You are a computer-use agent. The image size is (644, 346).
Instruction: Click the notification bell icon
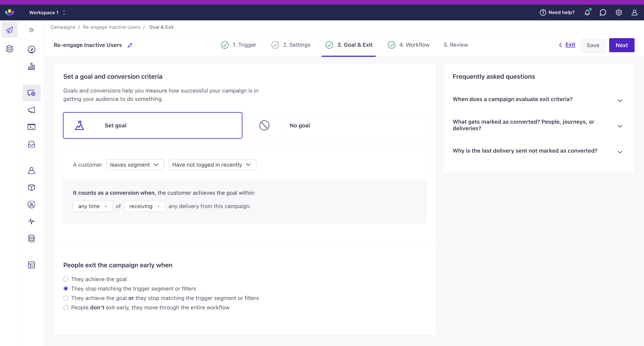[587, 12]
